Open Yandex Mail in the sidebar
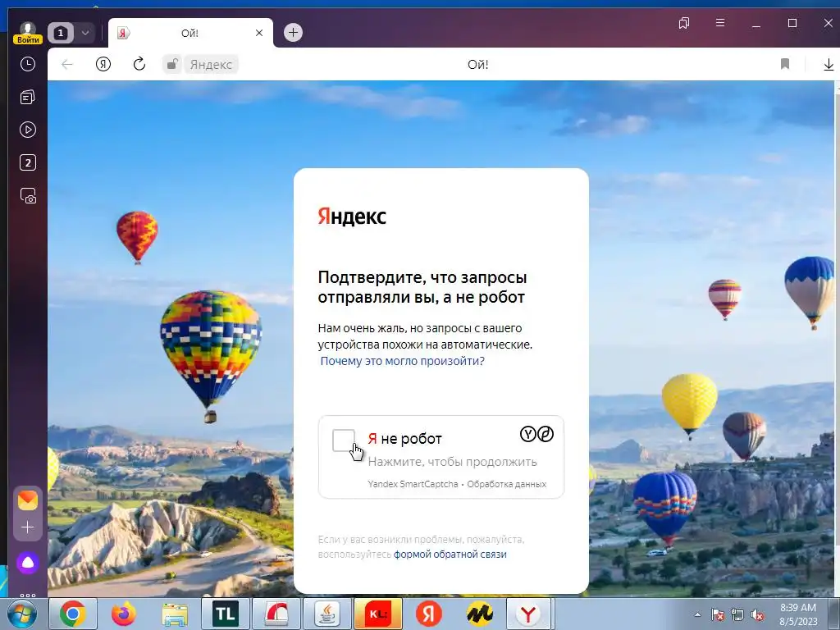 (28, 501)
